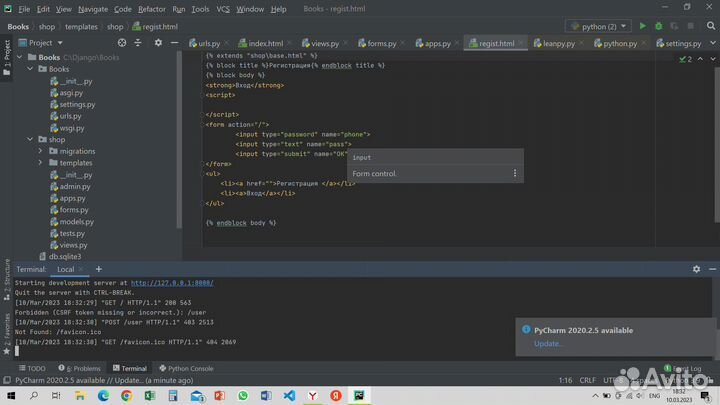Show hidden editor tabs dropdown

(x=713, y=43)
